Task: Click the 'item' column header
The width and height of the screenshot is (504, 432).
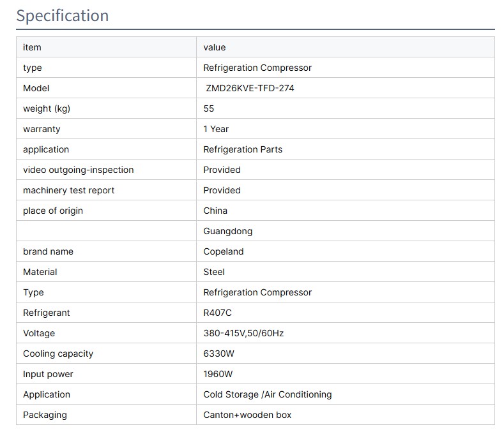Action: pos(32,47)
